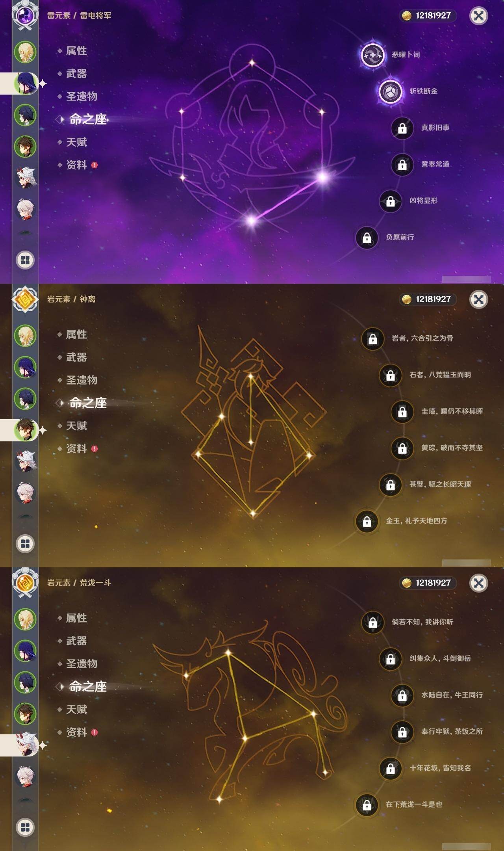Image resolution: width=504 pixels, height=851 pixels.
Task: Select locked node 金玉，礼予天地四方
Action: coord(367,521)
